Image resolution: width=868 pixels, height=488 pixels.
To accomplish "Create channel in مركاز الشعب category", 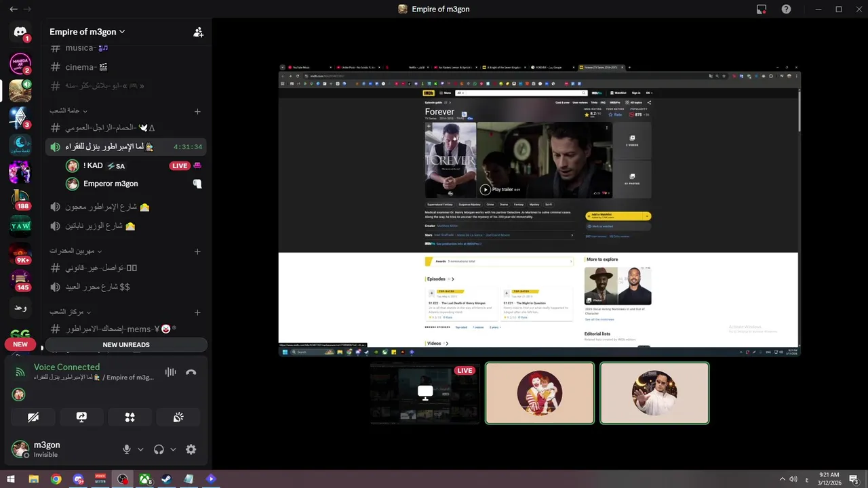I will [x=197, y=312].
